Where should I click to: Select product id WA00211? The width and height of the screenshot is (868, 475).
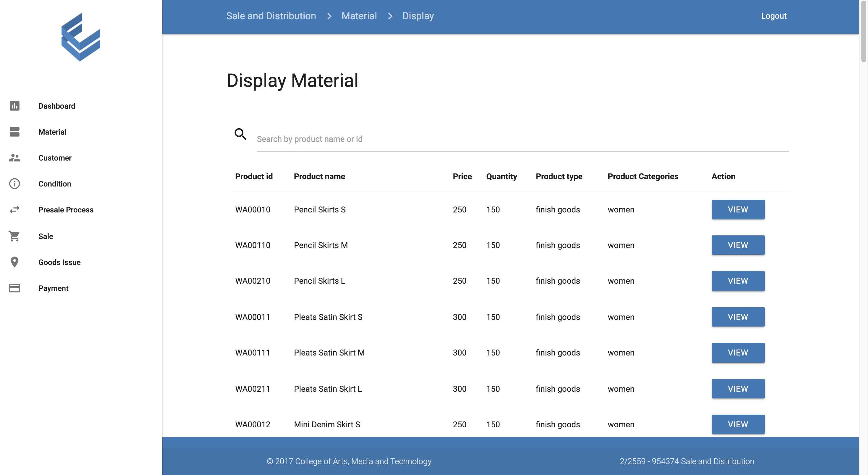click(253, 389)
